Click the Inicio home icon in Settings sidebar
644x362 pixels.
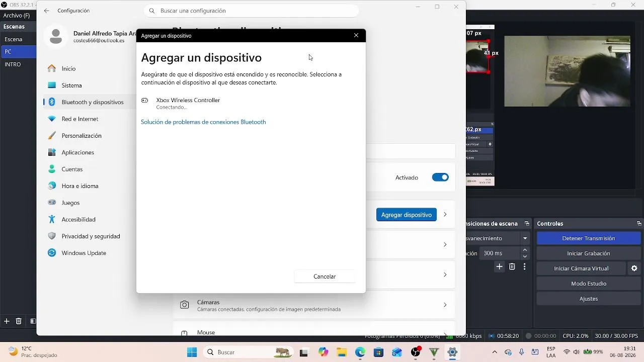click(52, 68)
